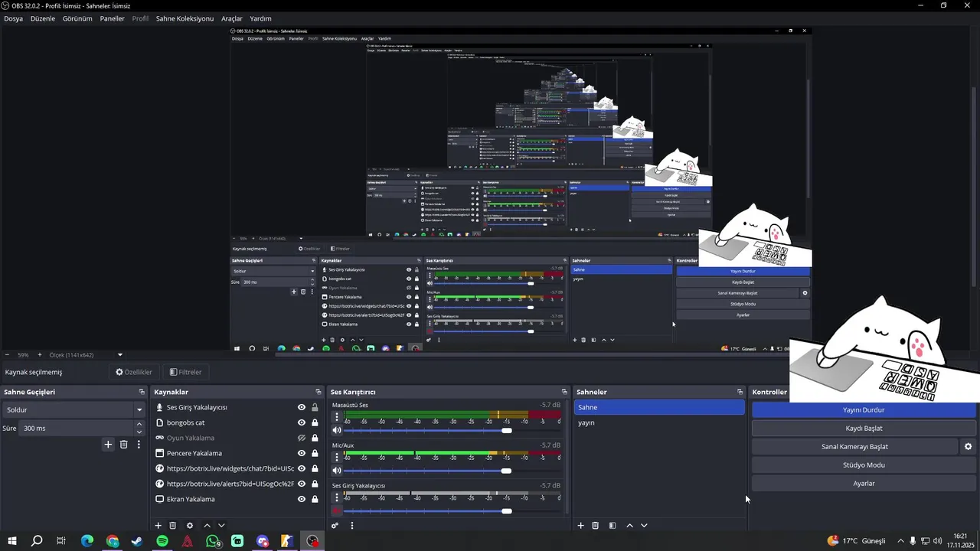Remove selected scene with trash icon

pyautogui.click(x=596, y=526)
